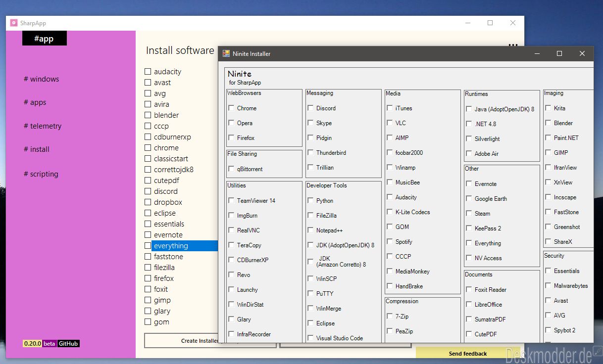
Task: Tick the Ninite Chrome checkbox under WebBrowsers
Action: tap(231, 108)
